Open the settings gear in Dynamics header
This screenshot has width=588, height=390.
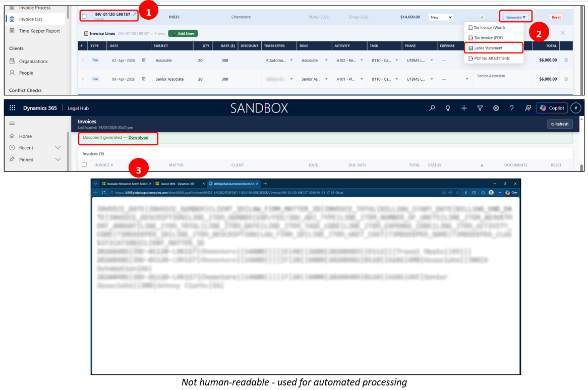(x=496, y=108)
